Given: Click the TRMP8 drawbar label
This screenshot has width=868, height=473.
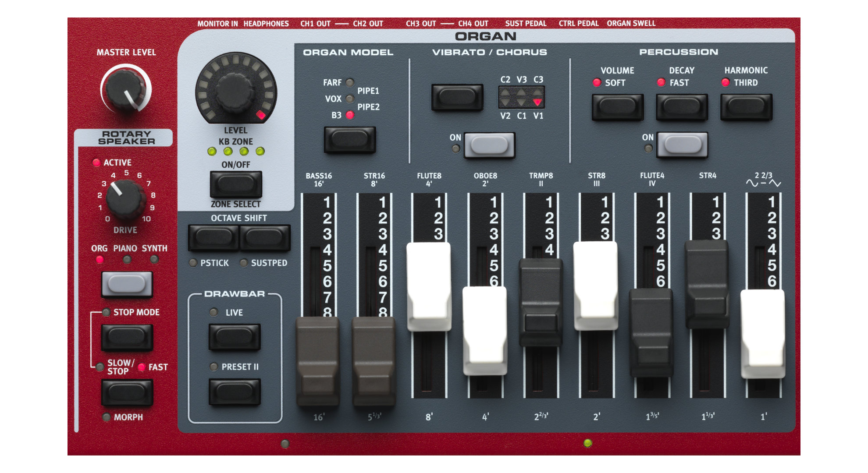Looking at the screenshot, I should click(541, 176).
